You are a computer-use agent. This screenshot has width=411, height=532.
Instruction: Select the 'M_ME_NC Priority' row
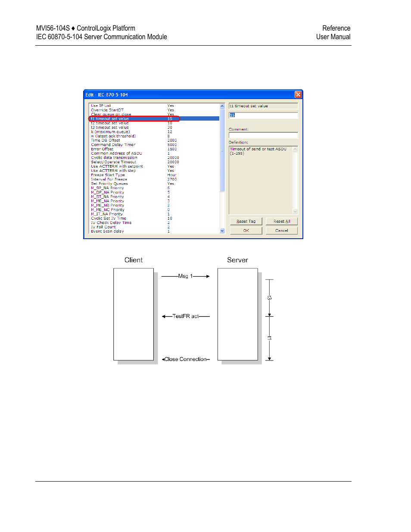pos(154,210)
